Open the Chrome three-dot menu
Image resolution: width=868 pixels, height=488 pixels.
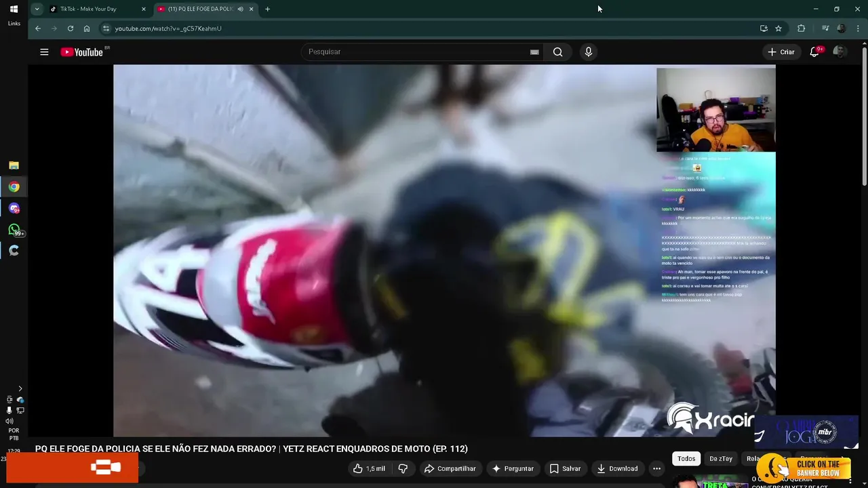pyautogui.click(x=856, y=28)
